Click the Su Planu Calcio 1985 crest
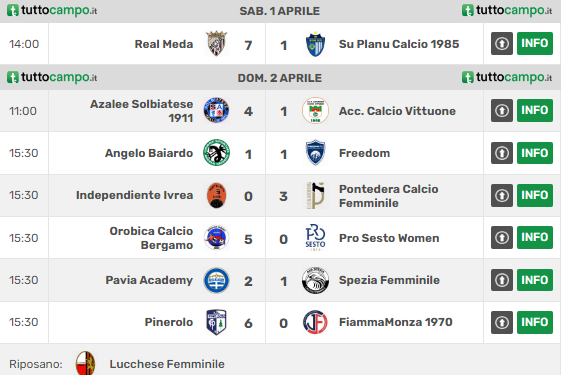Screen dimensions: 562x375 tap(315, 44)
